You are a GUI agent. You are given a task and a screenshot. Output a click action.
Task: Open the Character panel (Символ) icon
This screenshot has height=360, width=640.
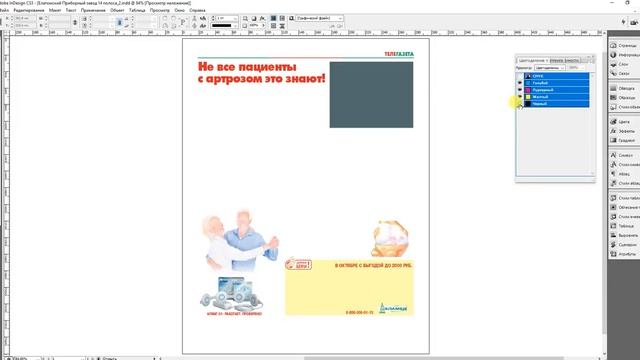[x=613, y=155]
